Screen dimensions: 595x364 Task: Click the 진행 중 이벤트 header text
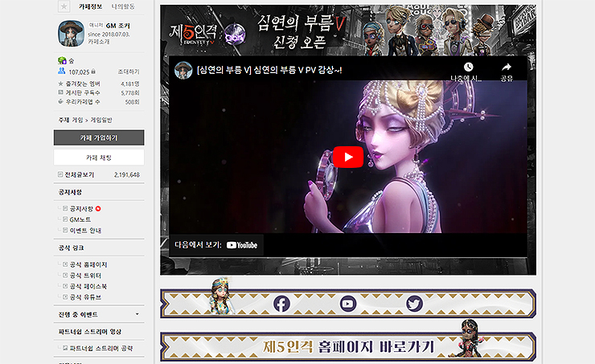[78, 314]
